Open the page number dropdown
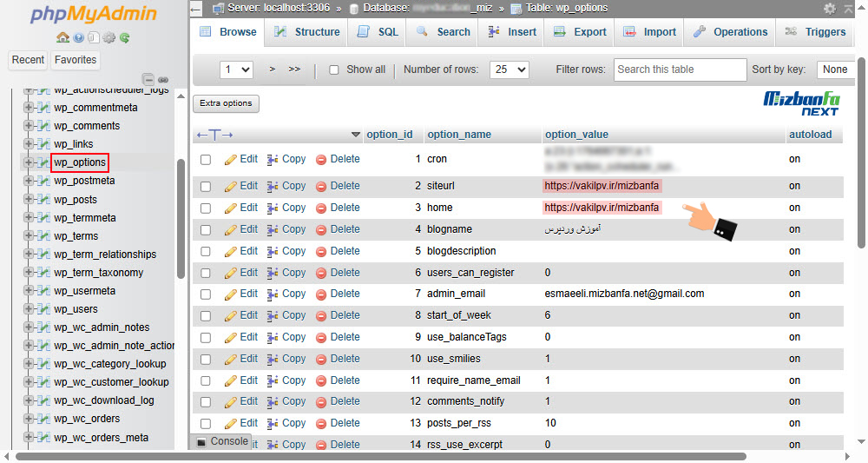 [x=236, y=69]
